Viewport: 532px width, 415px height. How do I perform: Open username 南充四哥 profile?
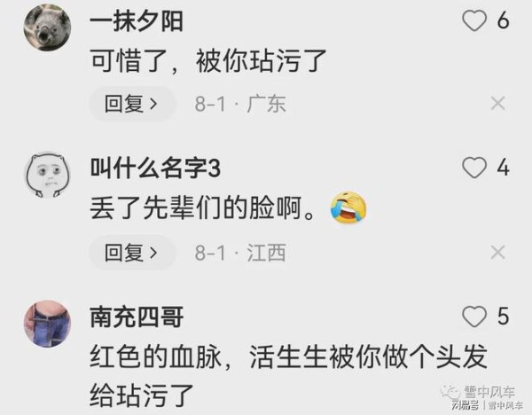(x=137, y=317)
